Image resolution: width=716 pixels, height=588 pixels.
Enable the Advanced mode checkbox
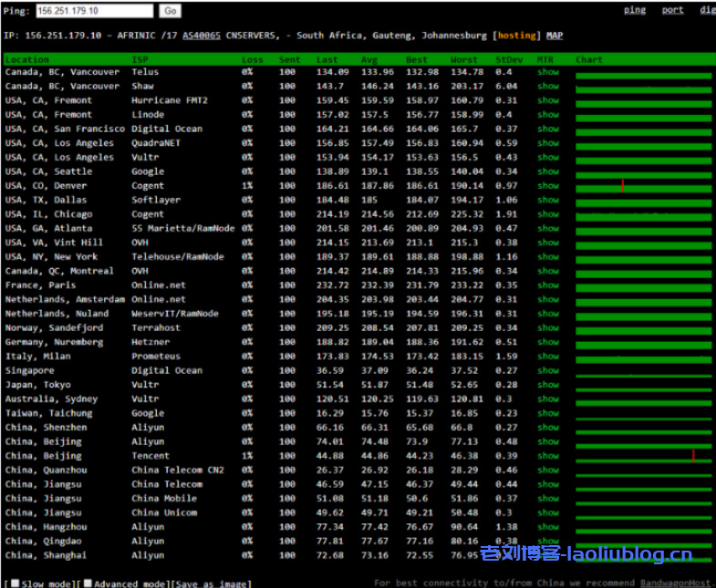(x=88, y=583)
